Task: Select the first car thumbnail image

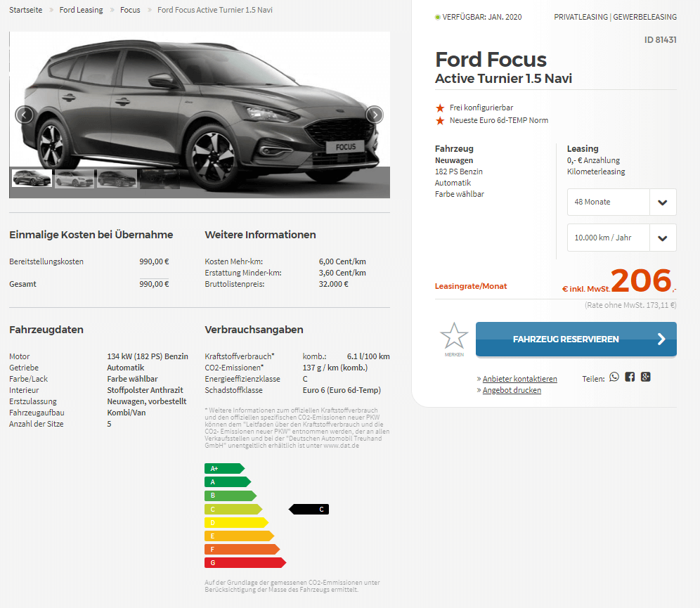Action: point(32,179)
